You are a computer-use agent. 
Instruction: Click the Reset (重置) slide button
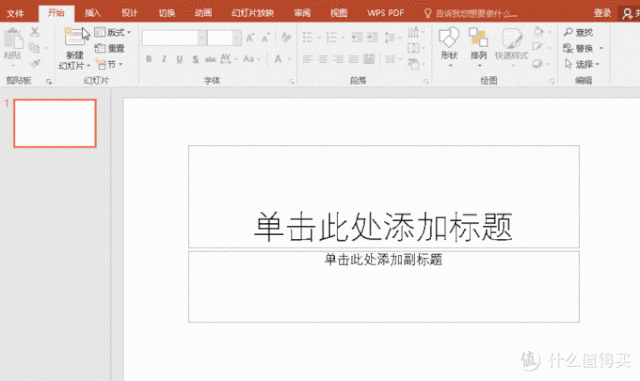110,48
